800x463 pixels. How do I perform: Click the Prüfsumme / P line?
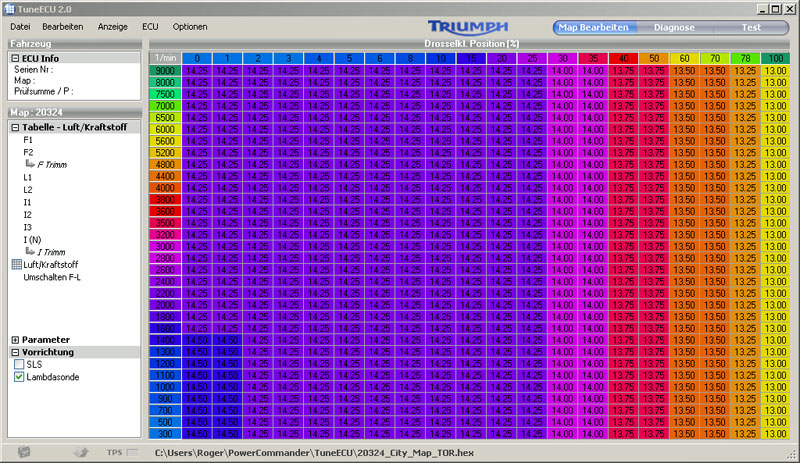pyautogui.click(x=44, y=91)
